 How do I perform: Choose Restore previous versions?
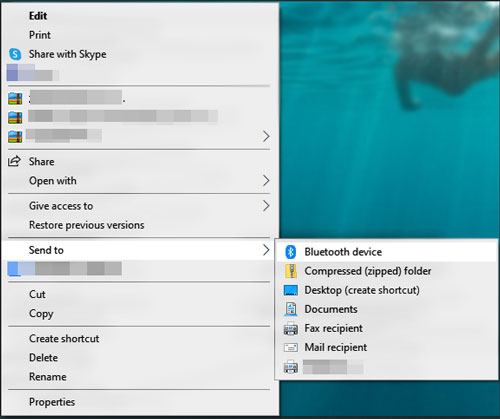(x=140, y=225)
